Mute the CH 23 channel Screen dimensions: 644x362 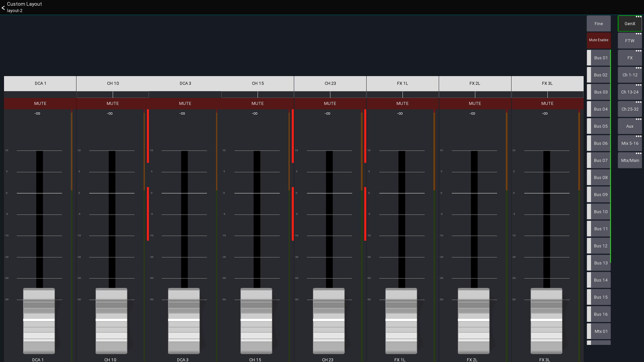(x=330, y=104)
